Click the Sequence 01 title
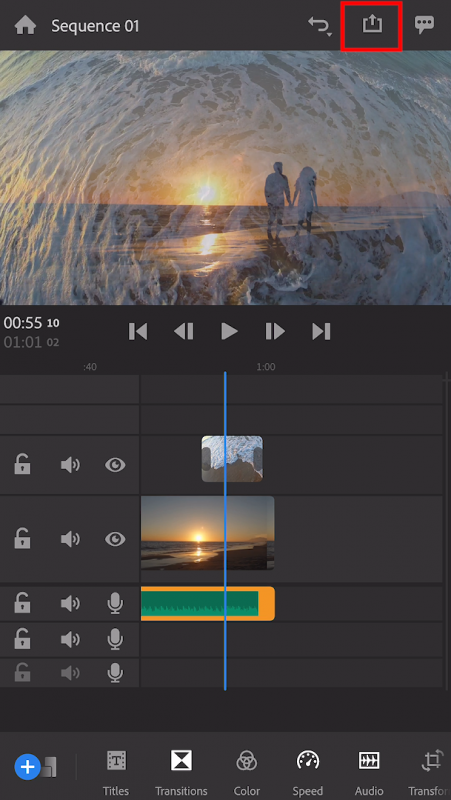This screenshot has height=800, width=451. 95,26
